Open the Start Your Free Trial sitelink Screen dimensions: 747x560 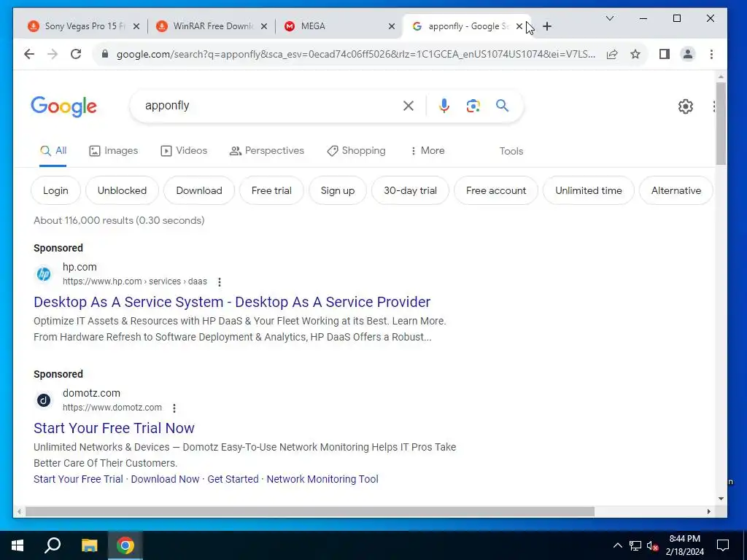coord(78,479)
